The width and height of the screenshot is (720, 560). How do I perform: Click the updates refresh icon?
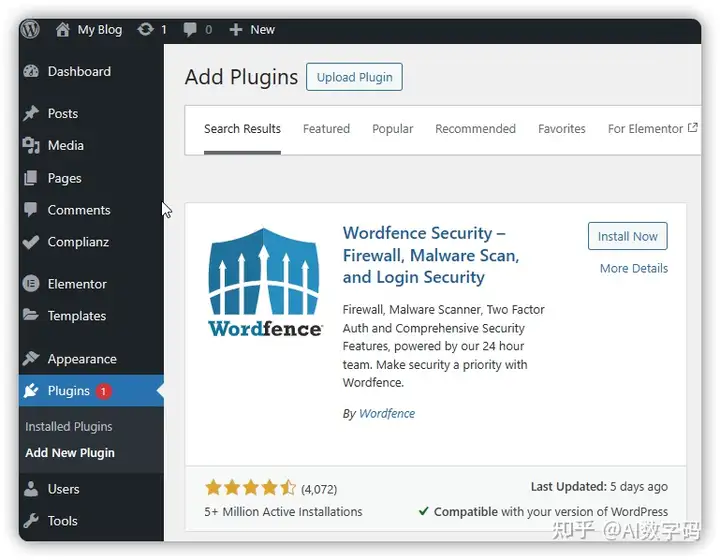[x=145, y=30]
